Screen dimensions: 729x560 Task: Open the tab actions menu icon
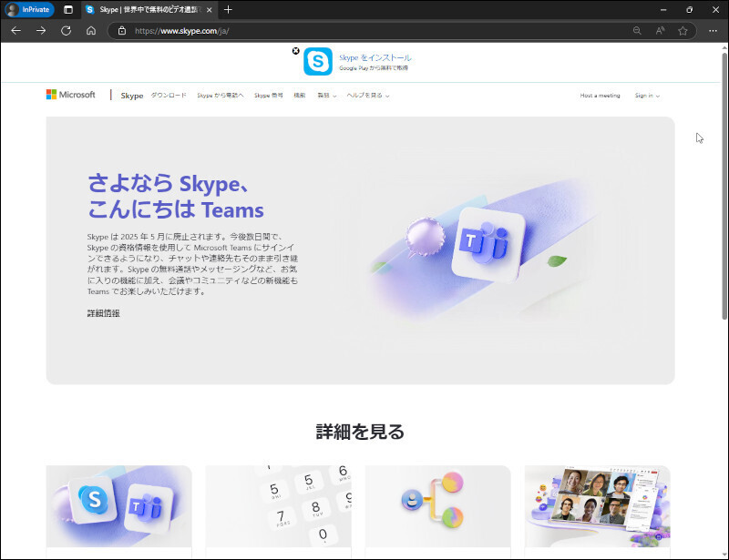pyautogui.click(x=68, y=10)
